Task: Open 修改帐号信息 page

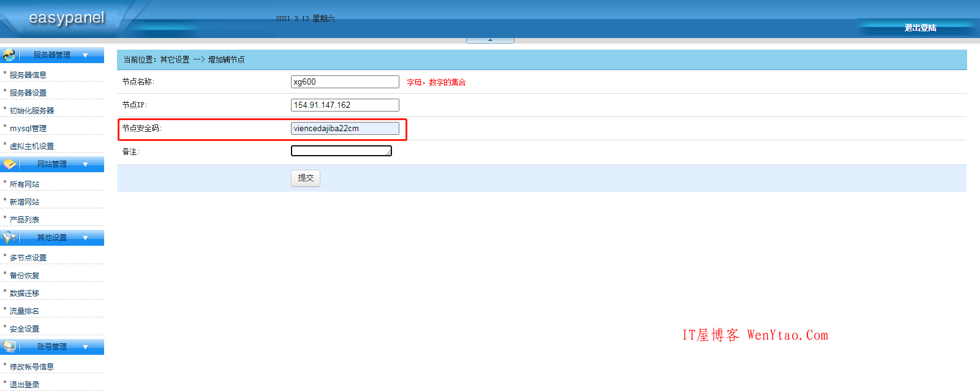Action: coord(32,366)
